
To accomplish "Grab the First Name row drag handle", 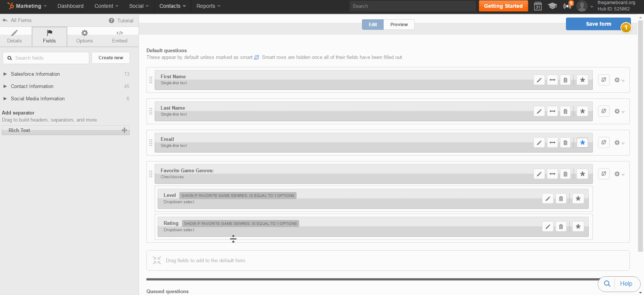I will tap(151, 80).
